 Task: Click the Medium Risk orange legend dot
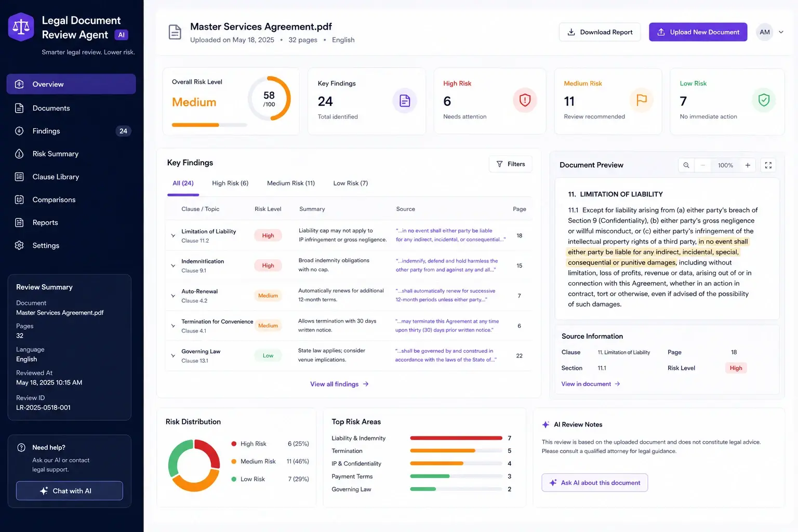(x=234, y=461)
